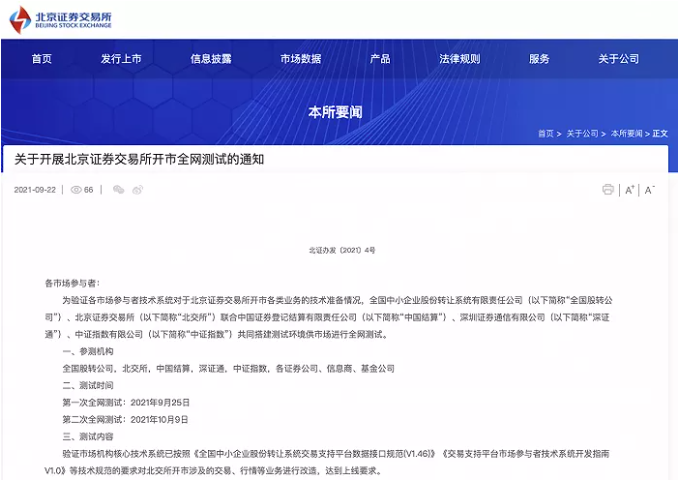678x493 pixels.
Task: Click the participant list line starting 全国股转公司
Action: pos(228,368)
